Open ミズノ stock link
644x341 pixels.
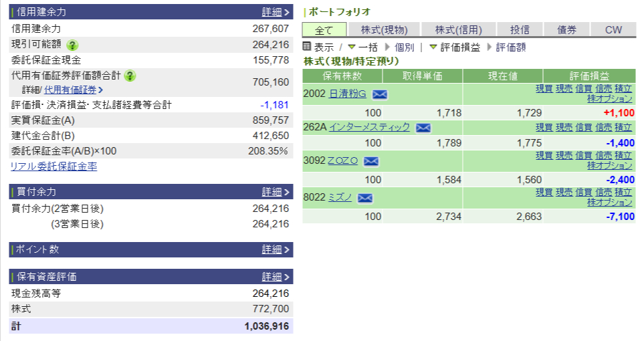(x=340, y=197)
